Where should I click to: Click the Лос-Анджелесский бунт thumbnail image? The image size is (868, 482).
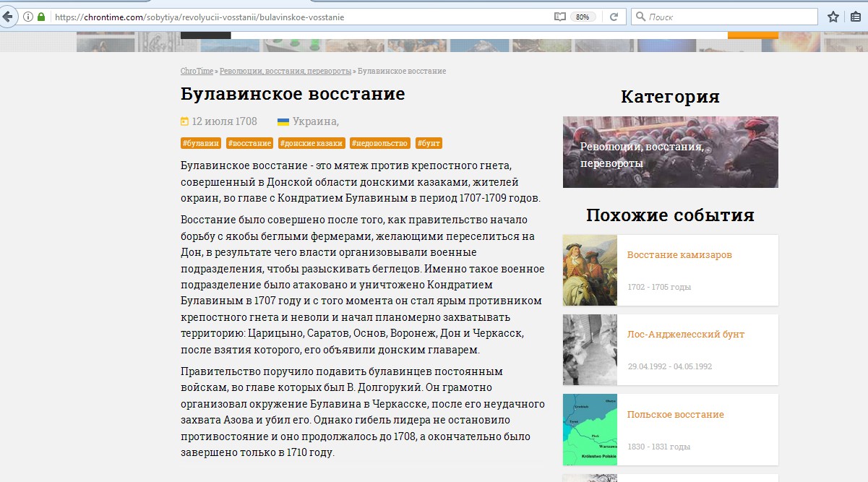click(x=590, y=350)
